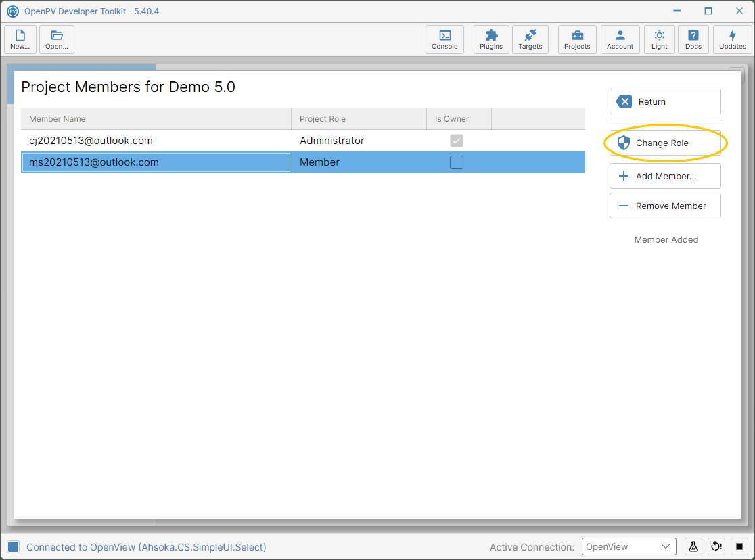Click the Member Added status message
This screenshot has width=755, height=560.
(x=666, y=240)
